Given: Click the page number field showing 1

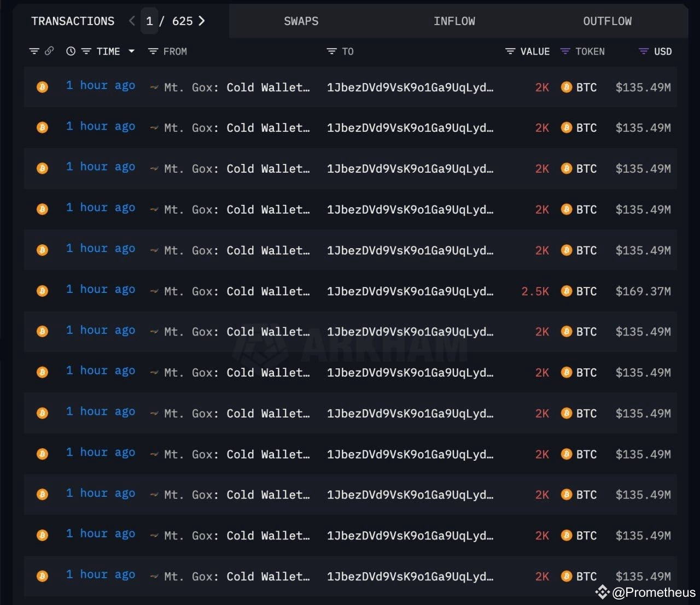Looking at the screenshot, I should (x=149, y=21).
